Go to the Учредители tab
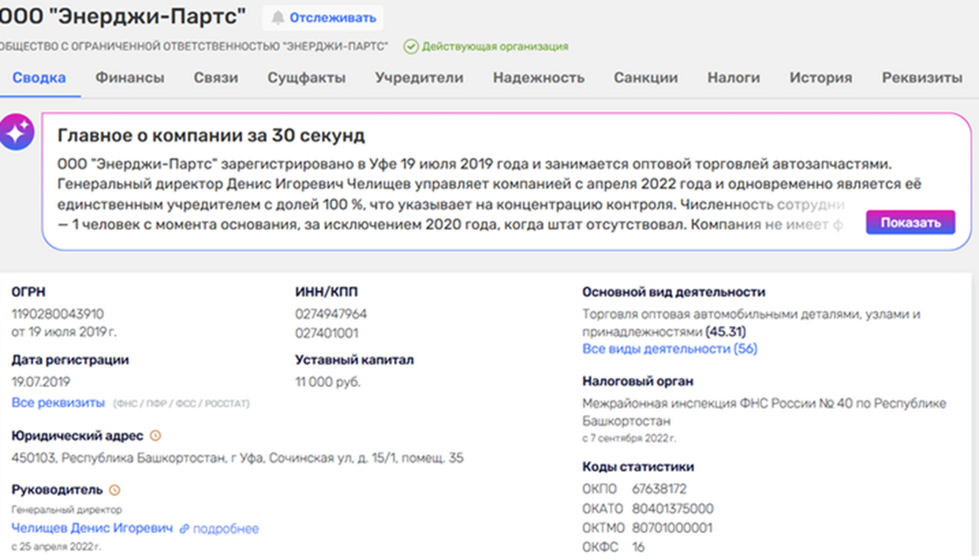The width and height of the screenshot is (979, 560). click(x=419, y=78)
